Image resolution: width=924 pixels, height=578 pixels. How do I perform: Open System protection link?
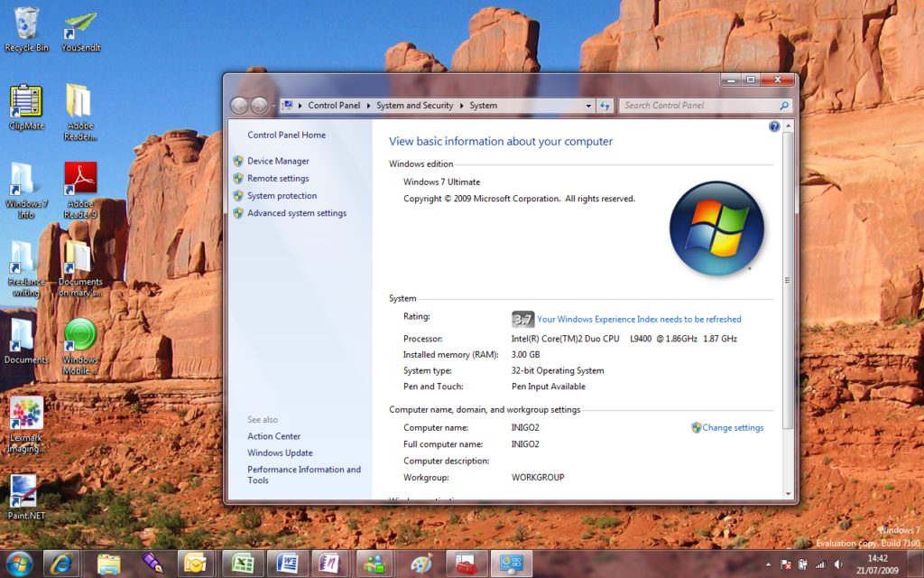click(282, 196)
